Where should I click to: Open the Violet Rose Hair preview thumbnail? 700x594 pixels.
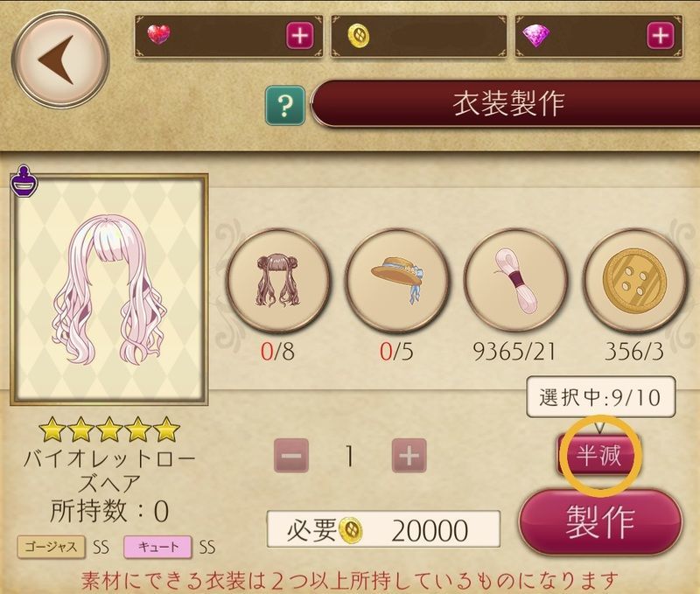coord(109,290)
